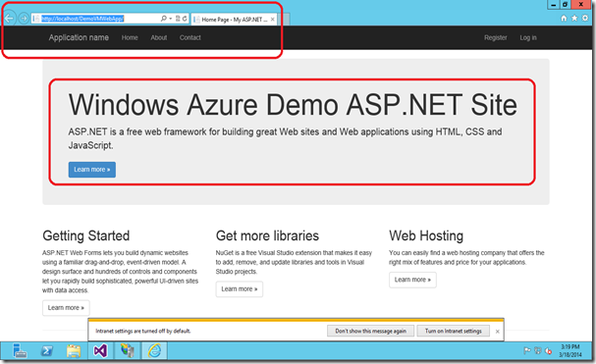Screen dimensions: 596x364
Task: Dismiss the intranet notification bar with X
Action: pyautogui.click(x=497, y=332)
